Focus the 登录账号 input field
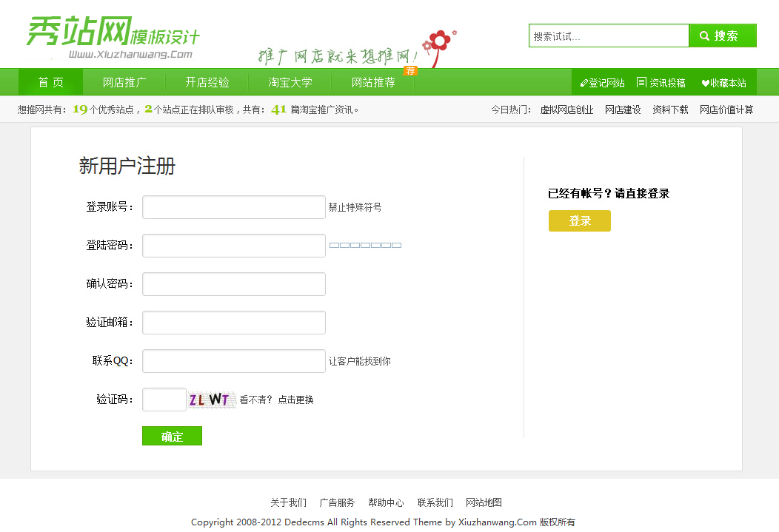The width and height of the screenshot is (779, 532). point(233,207)
